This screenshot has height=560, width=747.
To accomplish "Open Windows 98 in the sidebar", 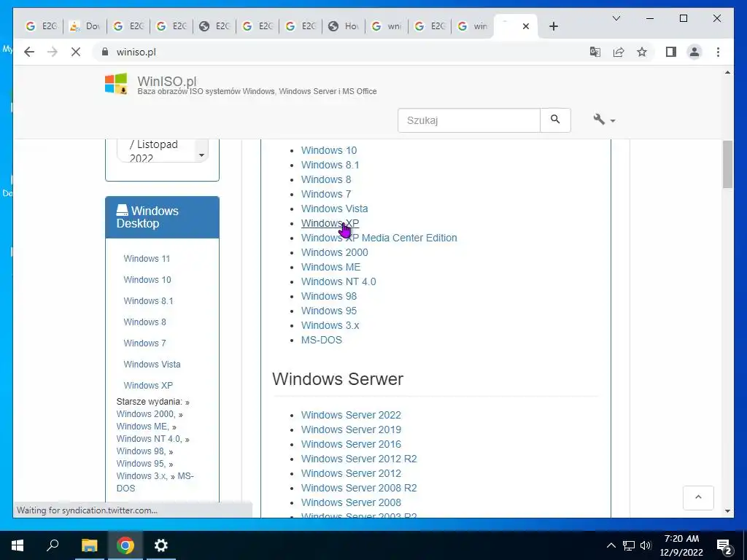I will [141, 451].
